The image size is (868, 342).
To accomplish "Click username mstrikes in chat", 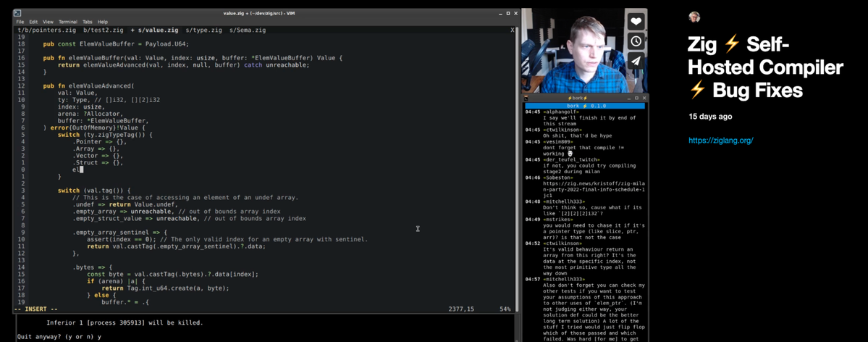I will click(559, 220).
